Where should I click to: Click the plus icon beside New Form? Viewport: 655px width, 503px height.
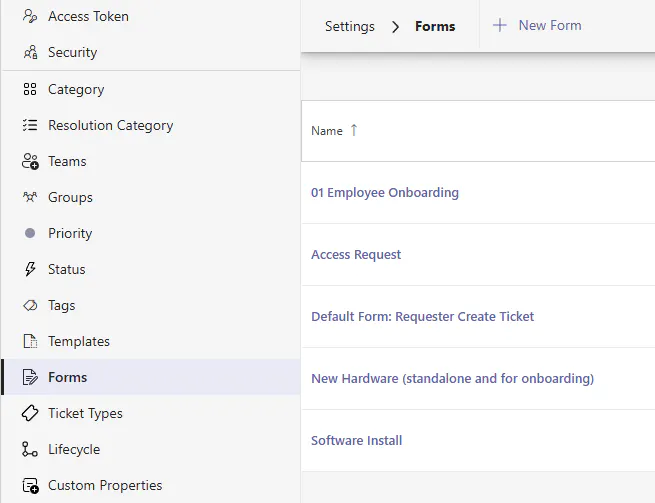pos(500,25)
